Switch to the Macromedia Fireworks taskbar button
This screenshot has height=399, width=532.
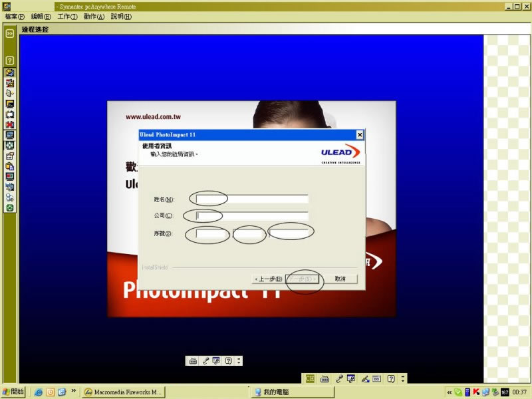coord(124,392)
